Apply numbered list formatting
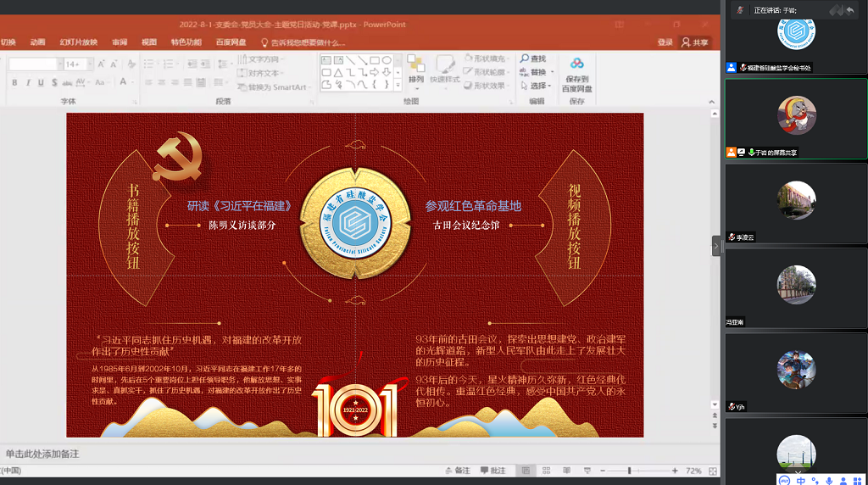Screen dimensions: 868x485 170,64
